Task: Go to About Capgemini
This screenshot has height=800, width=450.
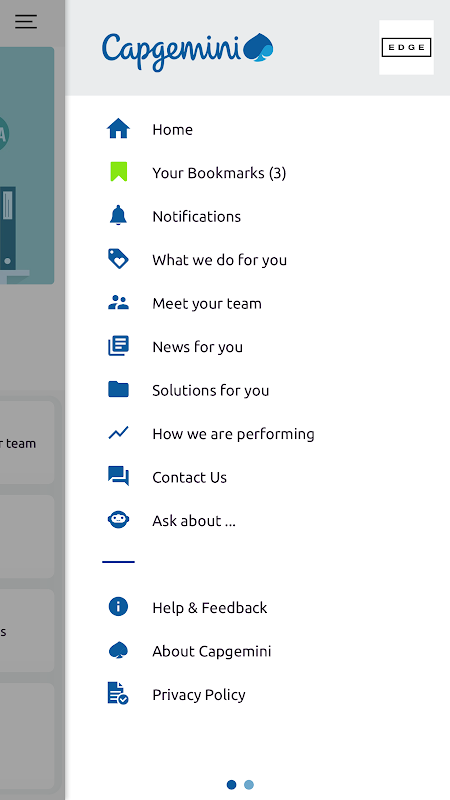Action: (212, 651)
